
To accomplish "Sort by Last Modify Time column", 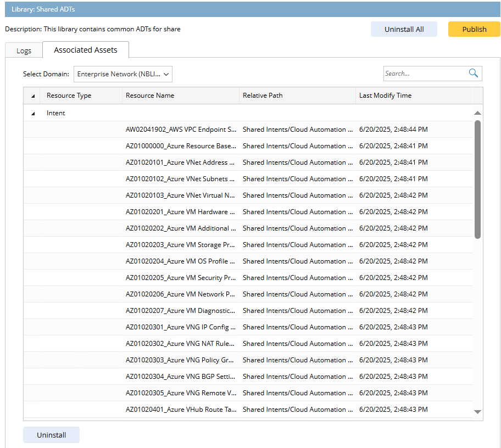I will click(x=385, y=96).
